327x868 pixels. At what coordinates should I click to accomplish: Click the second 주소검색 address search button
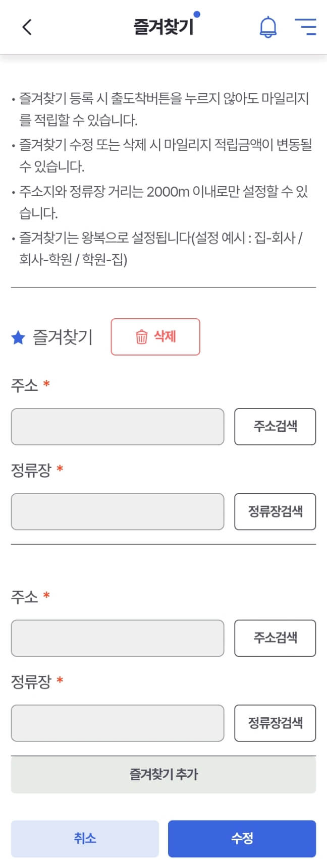click(275, 638)
